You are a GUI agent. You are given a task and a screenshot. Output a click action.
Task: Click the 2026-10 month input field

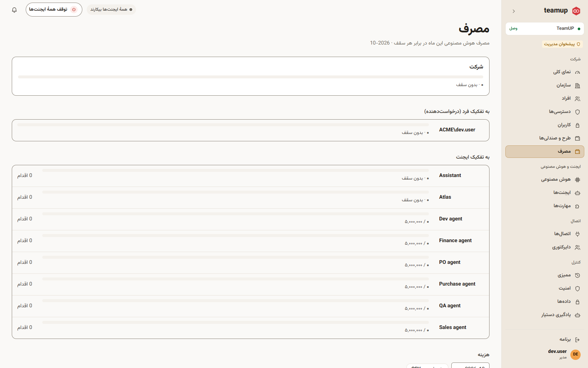coord(470,366)
